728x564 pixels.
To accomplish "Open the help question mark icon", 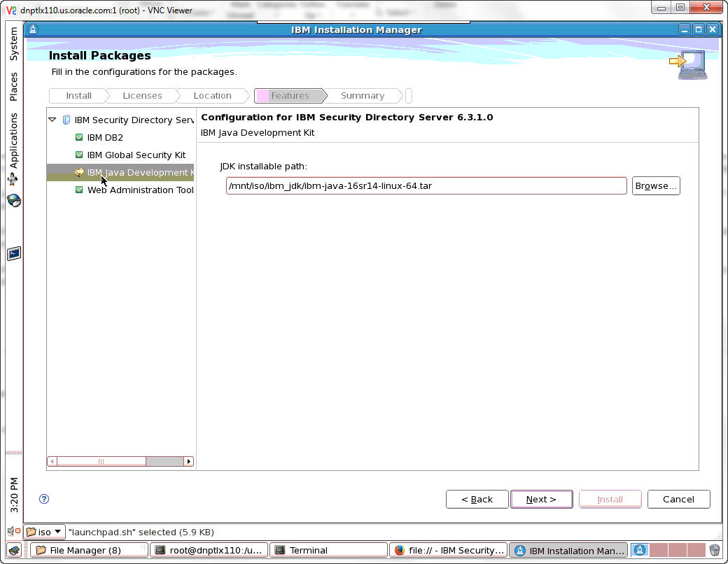I will [x=44, y=499].
